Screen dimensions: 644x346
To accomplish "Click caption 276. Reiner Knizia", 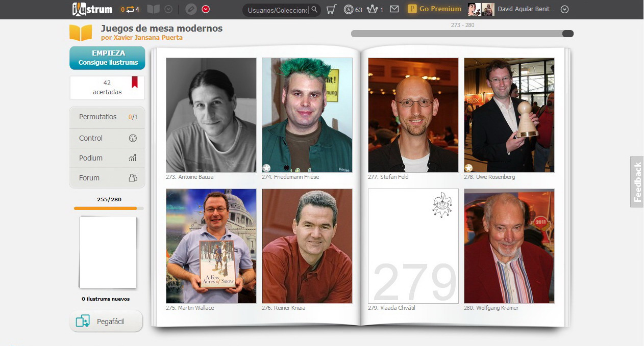I will point(284,308).
